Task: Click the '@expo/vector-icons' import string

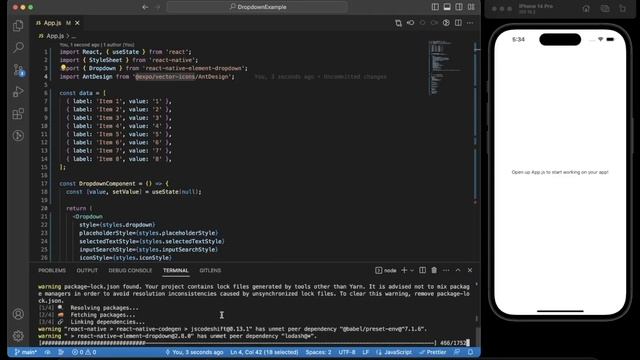Action: 165,76
